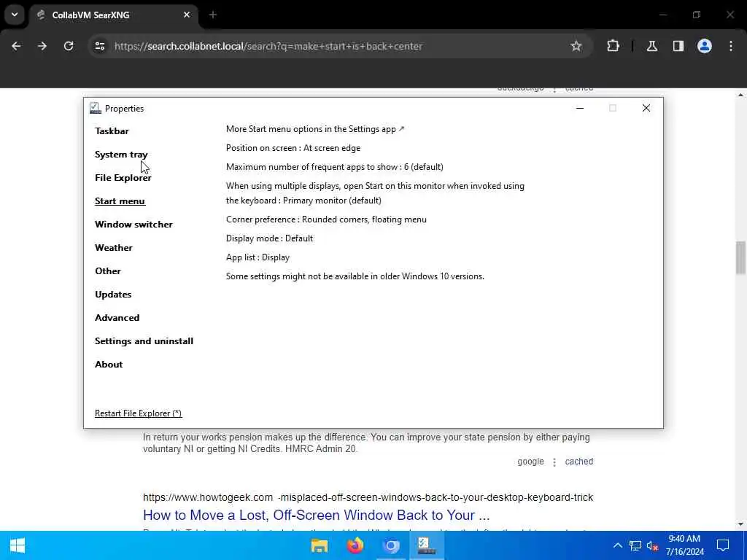Open Chrome Labs flask icon

pyautogui.click(x=651, y=46)
